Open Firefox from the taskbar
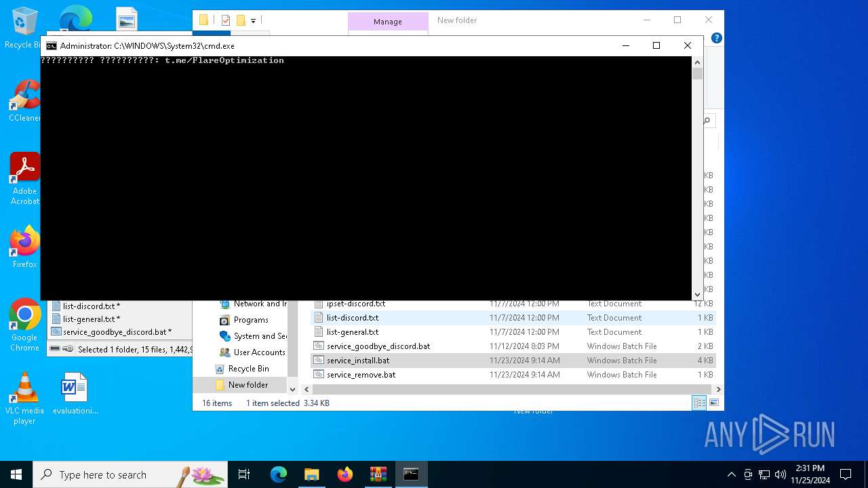The image size is (868, 488). [x=345, y=474]
